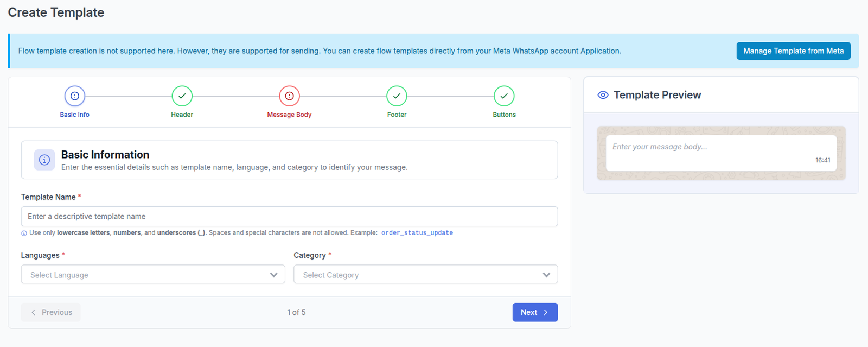Switch to the Message Body step label
The image size is (868, 347).
tap(289, 115)
